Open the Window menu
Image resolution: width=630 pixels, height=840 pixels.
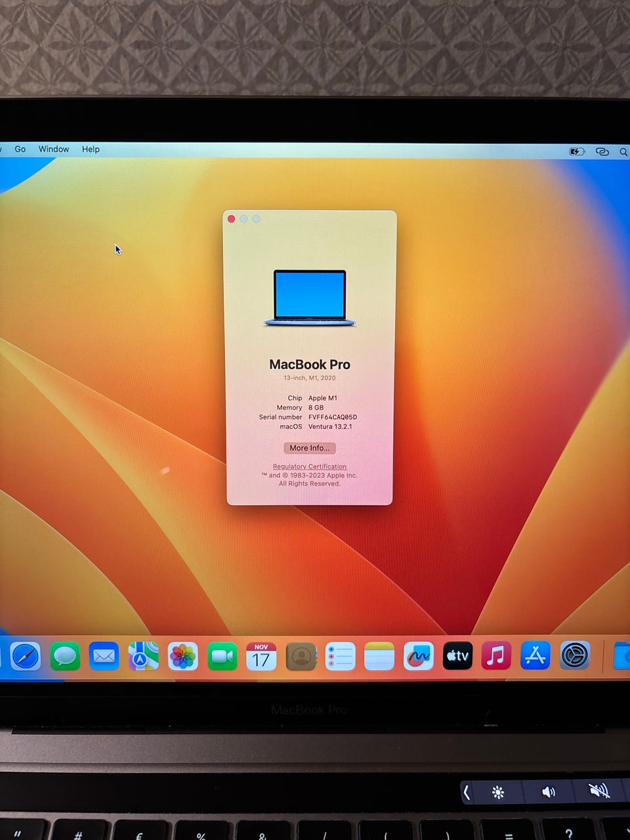click(x=54, y=149)
